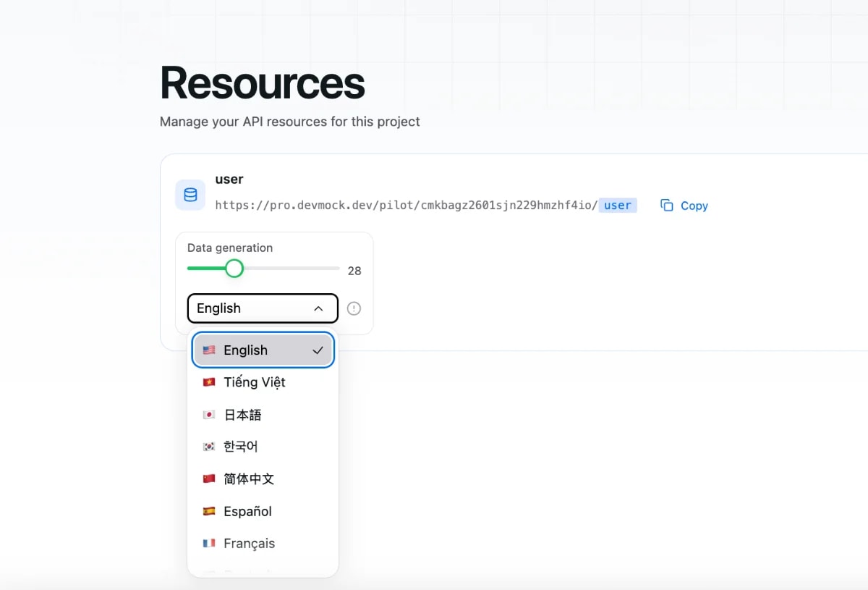Click the info circle beside the language selector

click(x=354, y=308)
